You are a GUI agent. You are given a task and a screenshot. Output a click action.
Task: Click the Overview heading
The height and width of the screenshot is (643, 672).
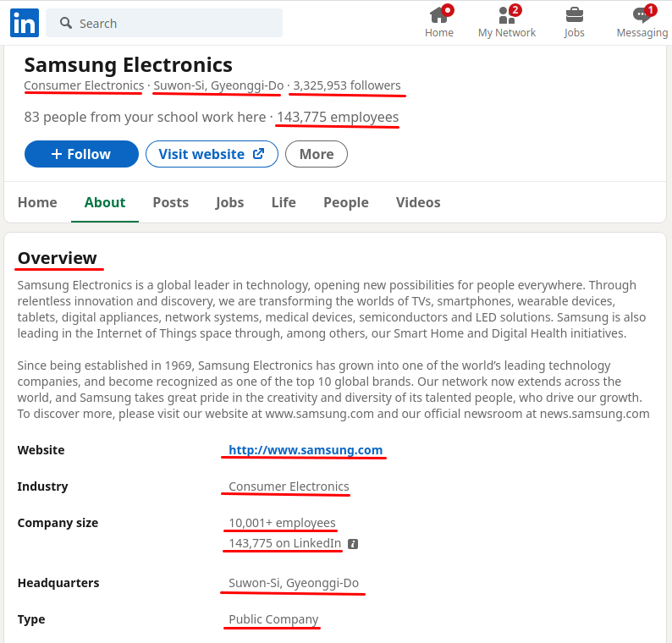tap(58, 258)
